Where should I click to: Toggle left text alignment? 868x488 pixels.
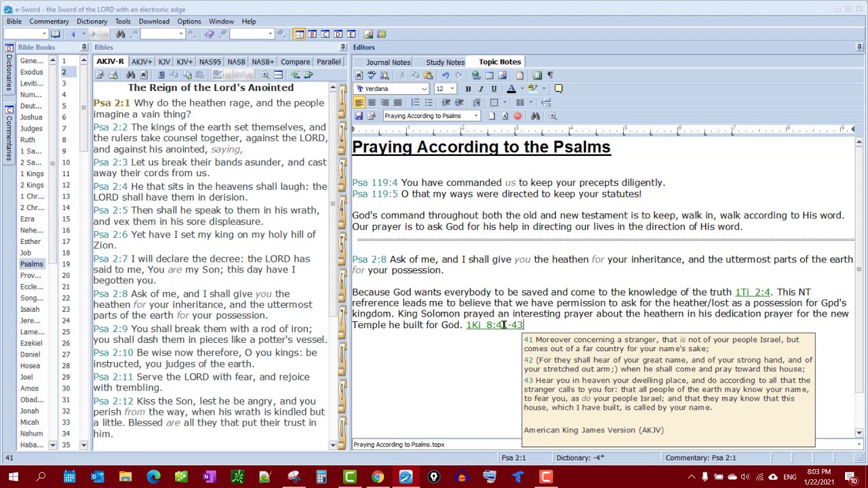pos(359,102)
